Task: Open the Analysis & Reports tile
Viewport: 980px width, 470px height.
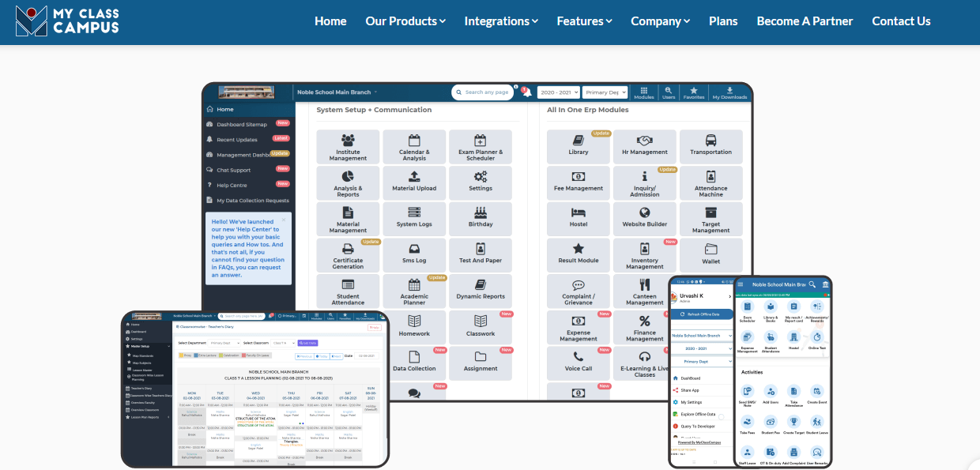Action: (348, 183)
